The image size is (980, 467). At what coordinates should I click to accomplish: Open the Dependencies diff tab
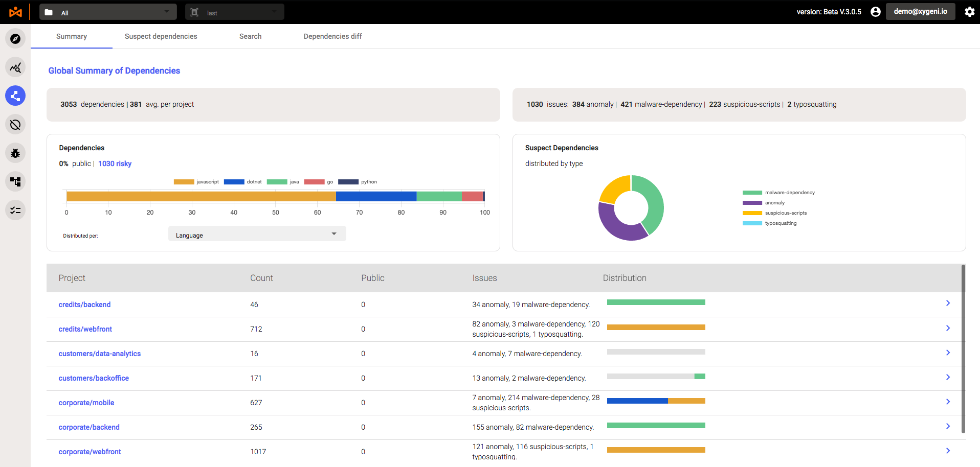coord(332,36)
